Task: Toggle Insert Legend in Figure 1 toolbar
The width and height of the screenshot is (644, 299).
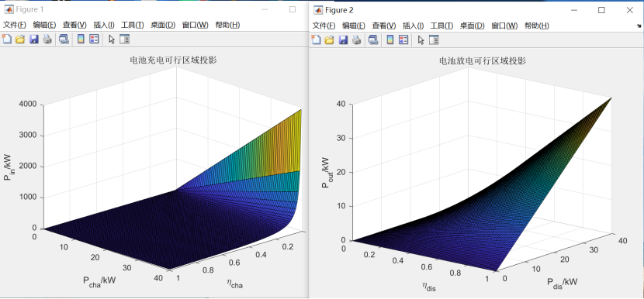Action: [x=94, y=40]
